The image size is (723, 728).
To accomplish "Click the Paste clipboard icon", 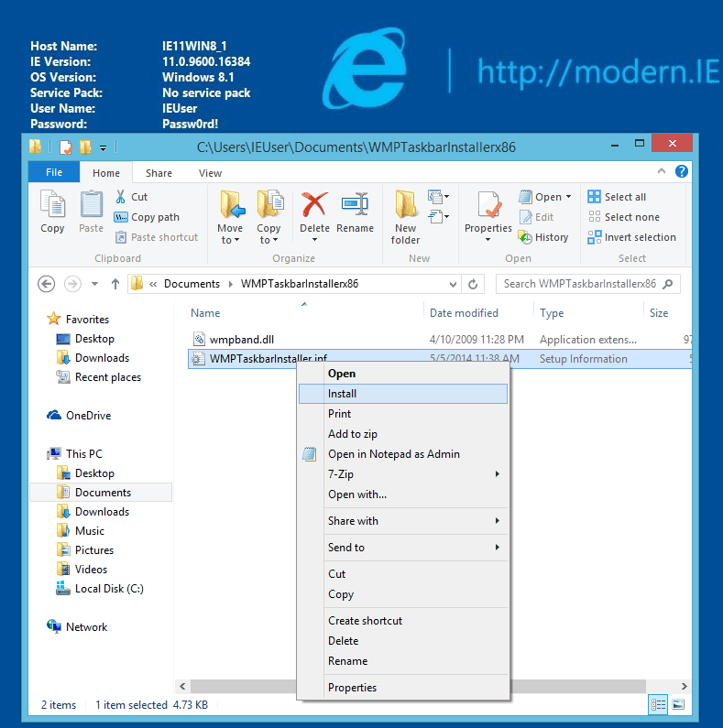I will [91, 212].
